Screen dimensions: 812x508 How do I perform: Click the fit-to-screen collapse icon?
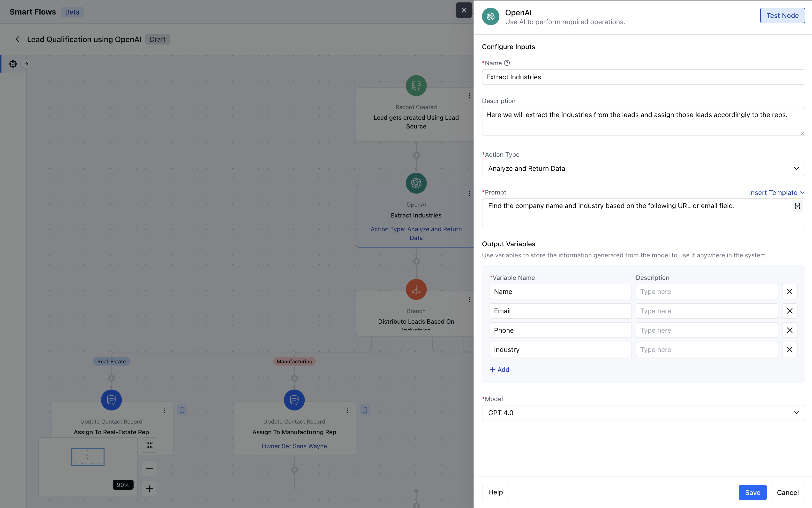click(x=150, y=445)
